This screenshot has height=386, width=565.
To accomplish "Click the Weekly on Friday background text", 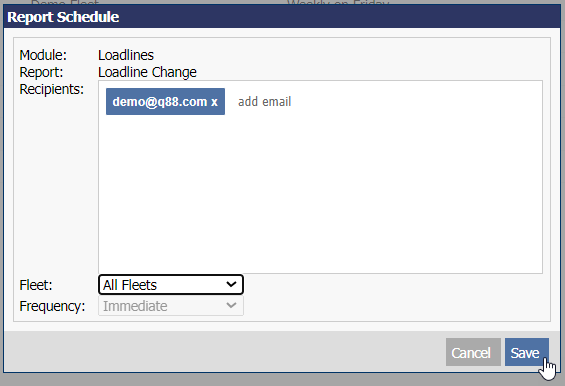I will 338,3.
